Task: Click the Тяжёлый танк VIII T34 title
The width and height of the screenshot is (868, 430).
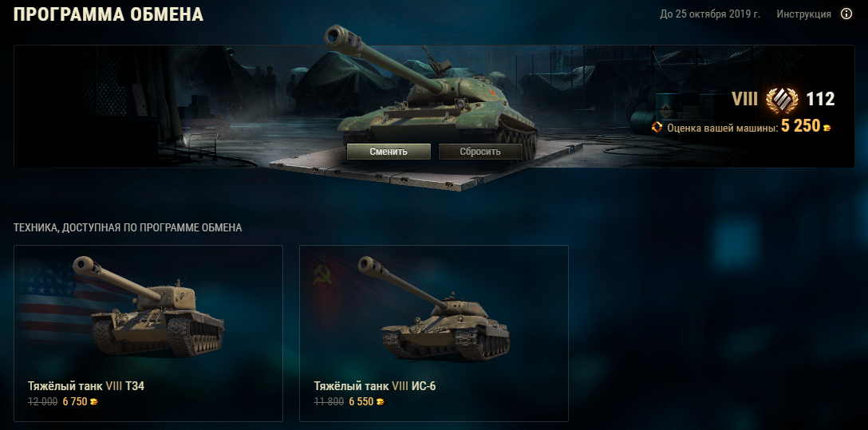Action: [x=86, y=386]
